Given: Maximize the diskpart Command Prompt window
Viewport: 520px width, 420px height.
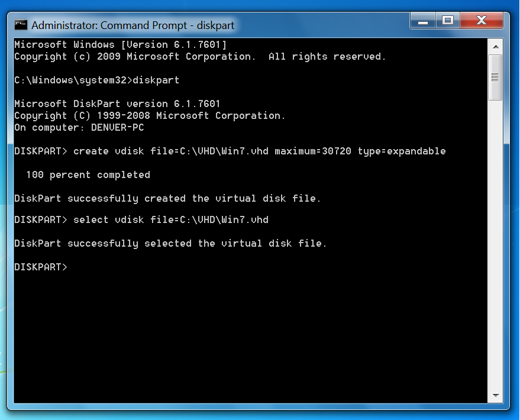Looking at the screenshot, I should 448,21.
